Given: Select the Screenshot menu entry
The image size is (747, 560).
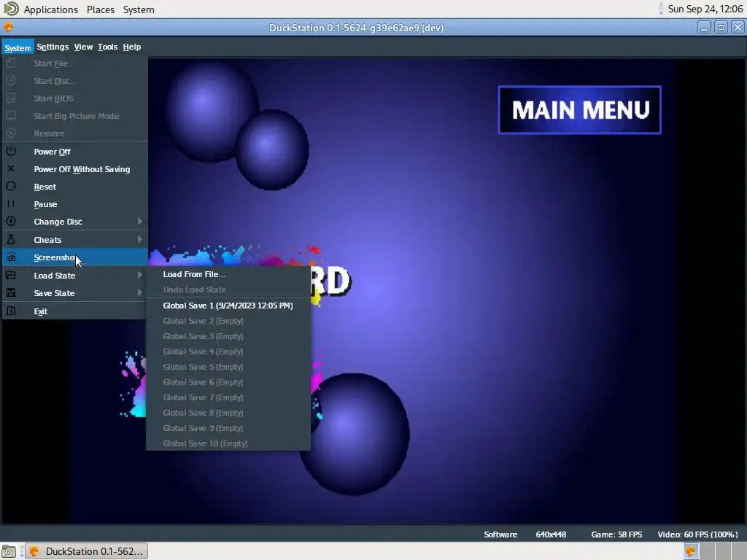Looking at the screenshot, I should (x=75, y=257).
